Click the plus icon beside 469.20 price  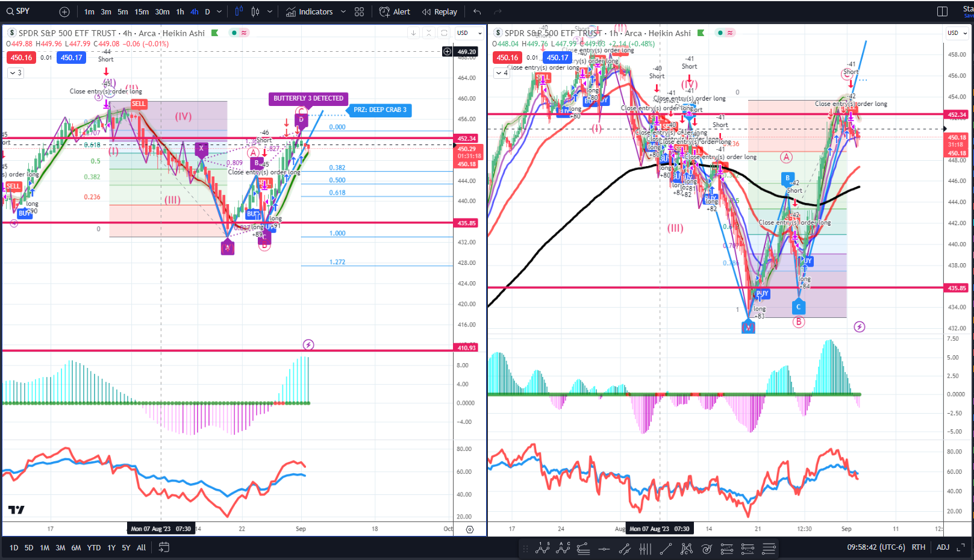(x=447, y=52)
